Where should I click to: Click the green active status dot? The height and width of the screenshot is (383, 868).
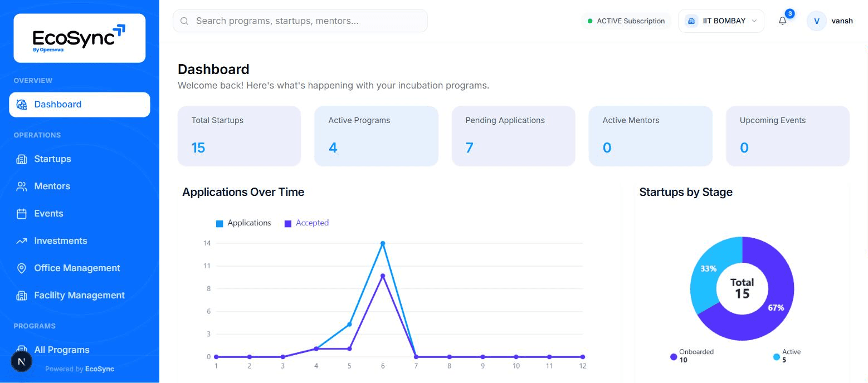(590, 21)
